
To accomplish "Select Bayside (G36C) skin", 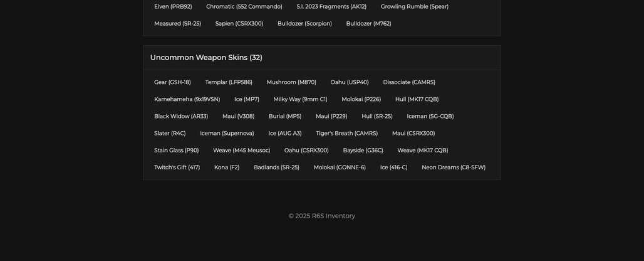I will (x=363, y=151).
